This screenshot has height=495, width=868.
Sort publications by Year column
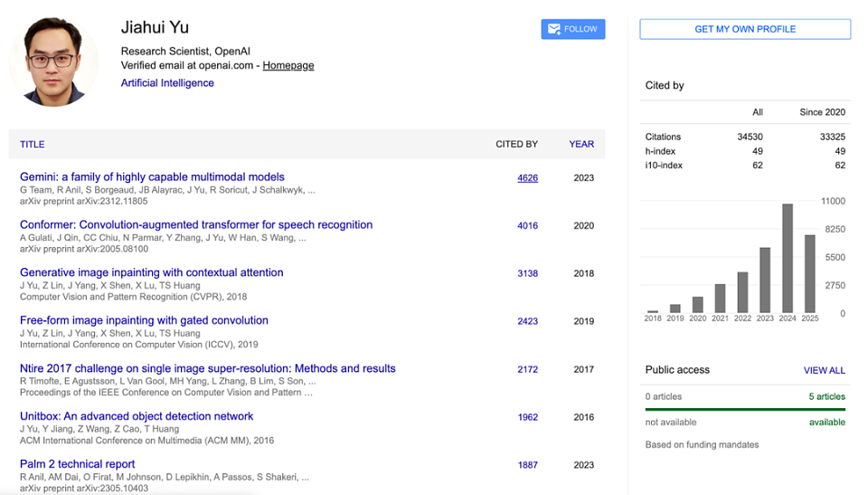coord(581,144)
